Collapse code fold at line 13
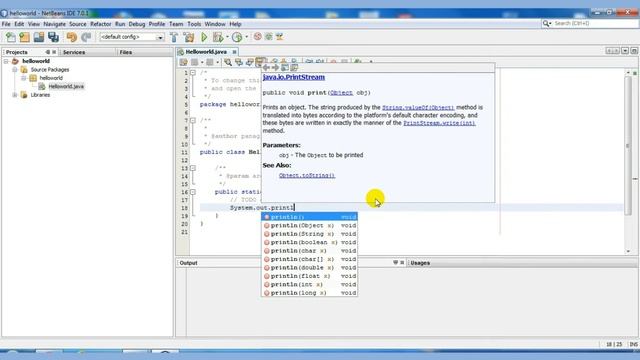 (x=193, y=168)
